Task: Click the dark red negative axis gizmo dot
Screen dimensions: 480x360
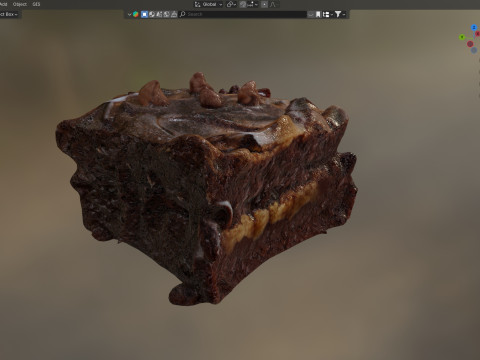Action: 470,44
